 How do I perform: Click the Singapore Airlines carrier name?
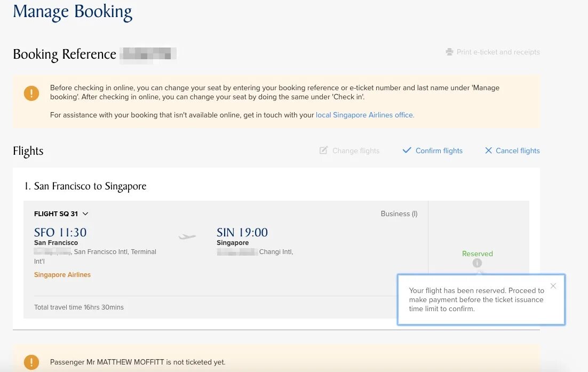[62, 275]
